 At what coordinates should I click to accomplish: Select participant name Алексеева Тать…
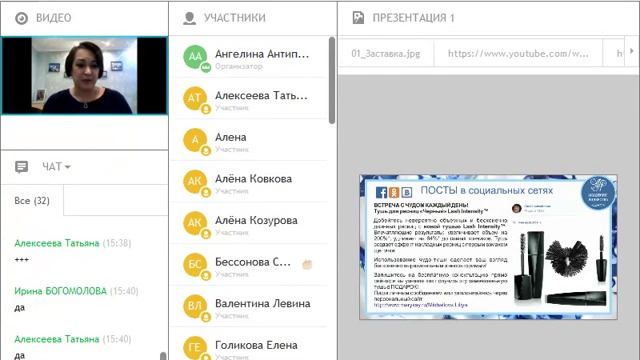pyautogui.click(x=261, y=96)
